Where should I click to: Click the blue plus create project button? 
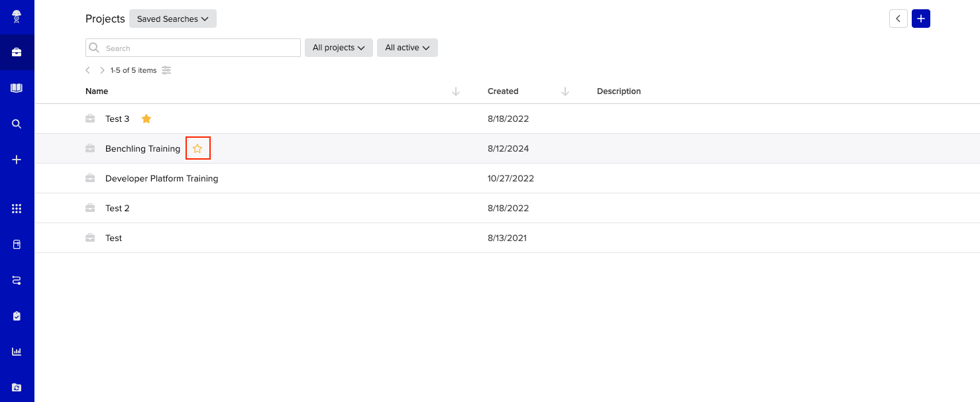(920, 19)
